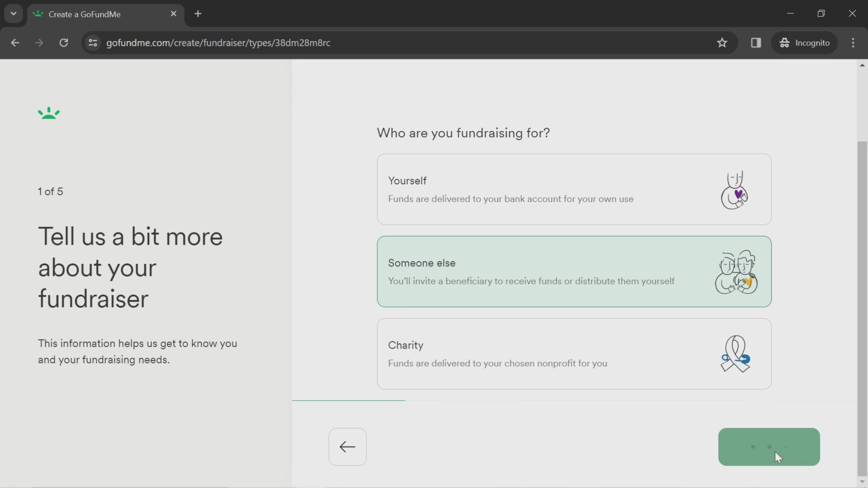Viewport: 868px width, 488px height.
Task: Restore down the browser window
Action: [821, 14]
